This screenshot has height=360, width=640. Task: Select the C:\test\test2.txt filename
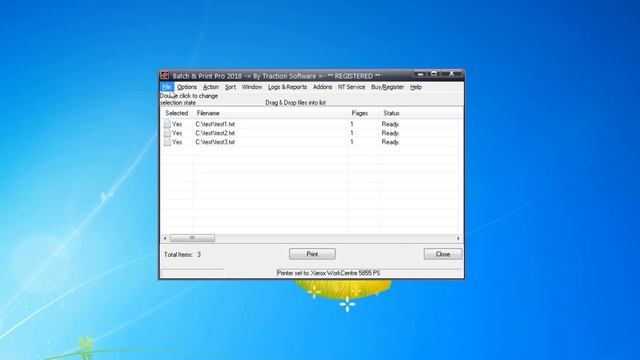215,133
